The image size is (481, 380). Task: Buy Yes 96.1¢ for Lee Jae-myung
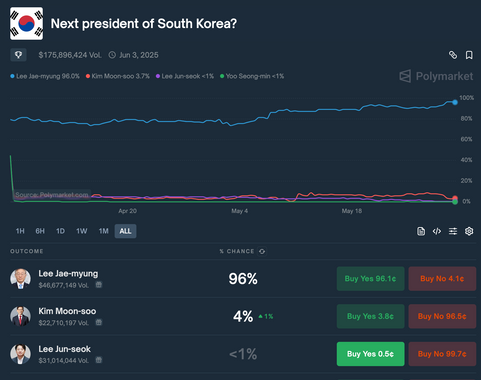370,279
